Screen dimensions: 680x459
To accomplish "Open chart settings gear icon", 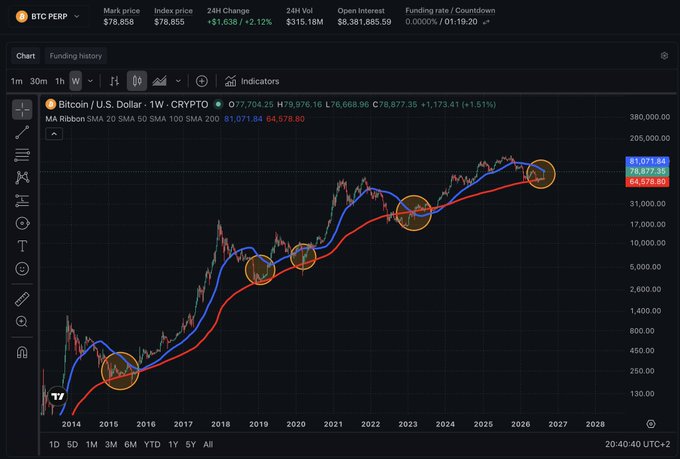I will (664, 56).
